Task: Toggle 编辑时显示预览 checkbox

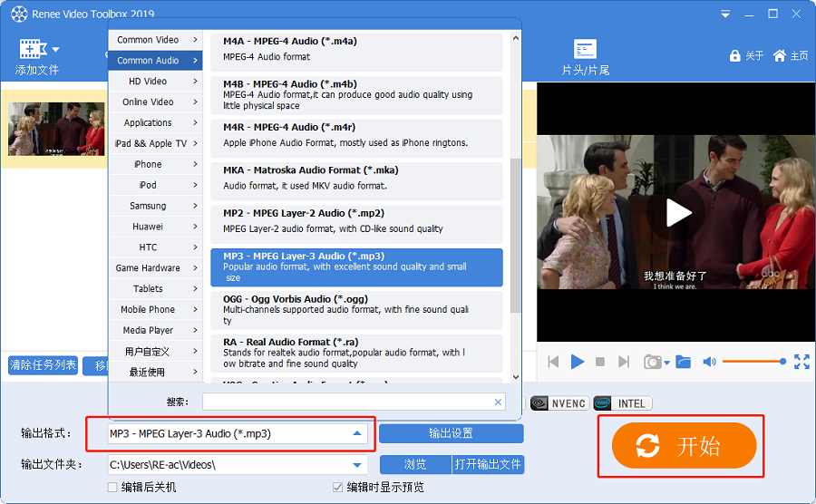Action: 337,488
